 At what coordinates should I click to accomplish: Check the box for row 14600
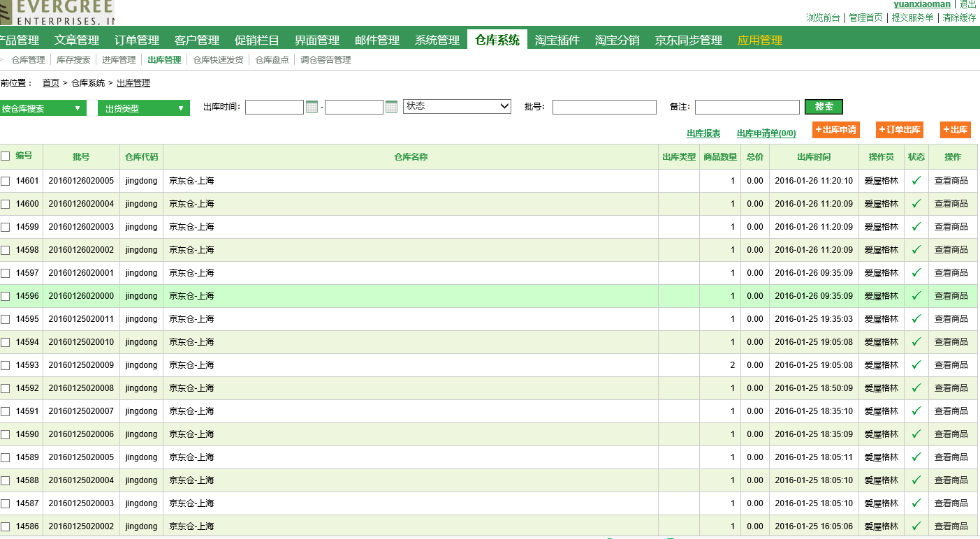click(x=6, y=204)
